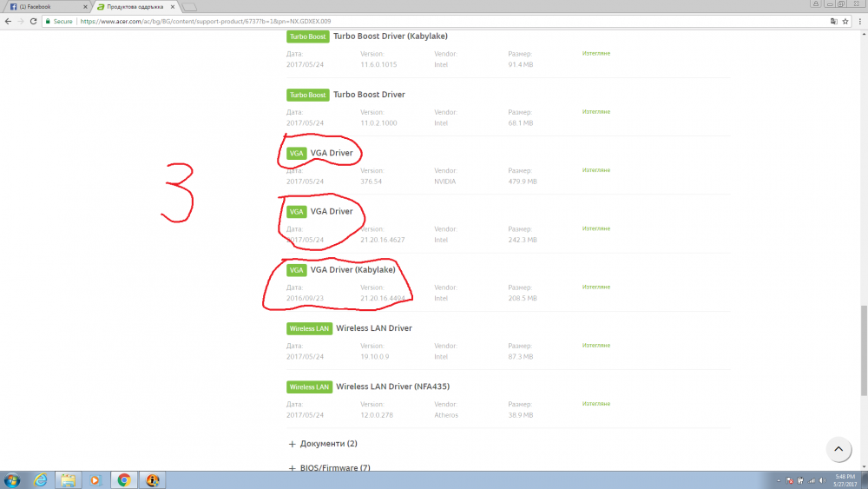Image resolution: width=868 pixels, height=489 pixels.
Task: Open a new browser tab
Action: [188, 7]
